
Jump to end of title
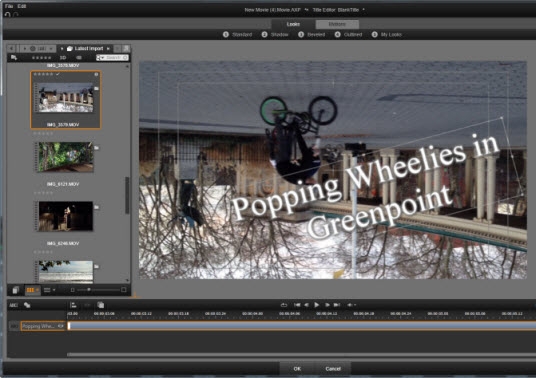(x=337, y=305)
